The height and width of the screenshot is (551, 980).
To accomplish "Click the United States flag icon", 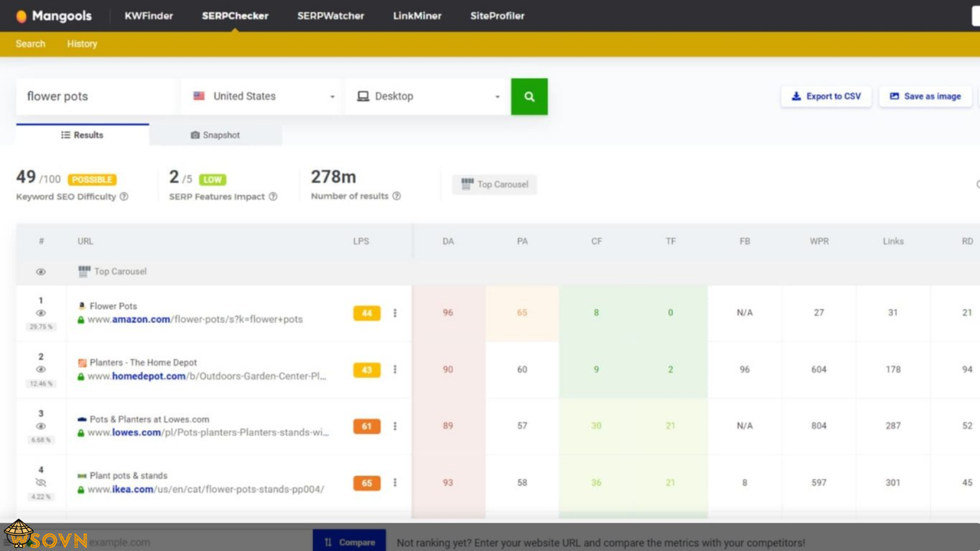I will tap(199, 96).
